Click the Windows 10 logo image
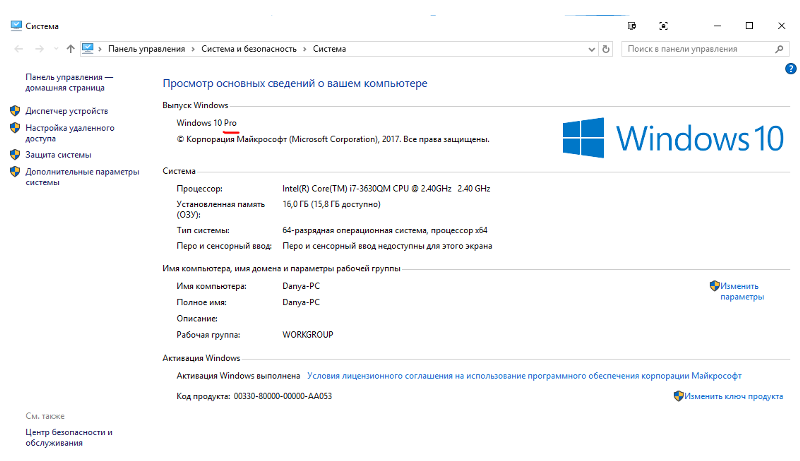Viewport: 800px width, 461px height. [673, 138]
